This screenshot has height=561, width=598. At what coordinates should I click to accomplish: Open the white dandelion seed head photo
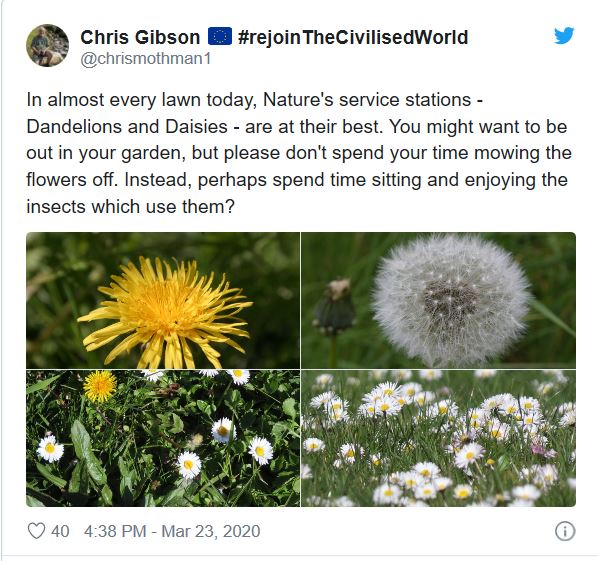pos(439,300)
